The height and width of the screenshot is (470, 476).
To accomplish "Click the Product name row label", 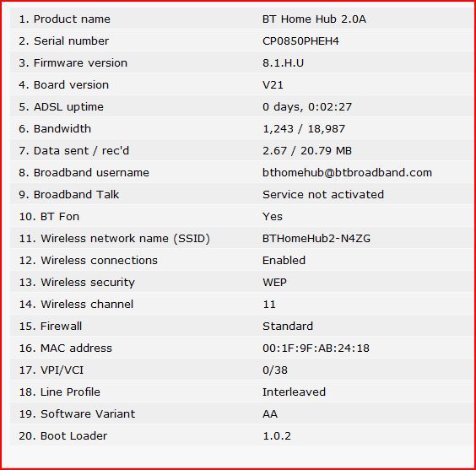I will point(64,19).
